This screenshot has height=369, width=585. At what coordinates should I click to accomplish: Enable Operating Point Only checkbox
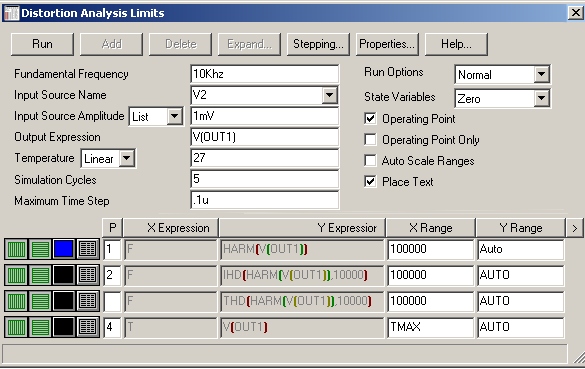point(370,140)
